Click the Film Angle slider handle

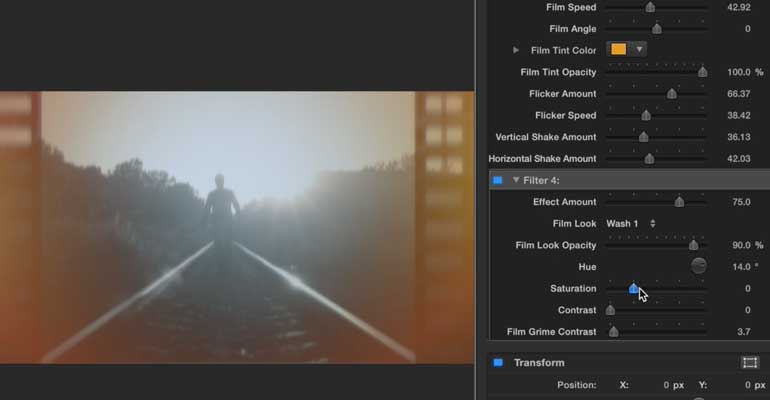point(657,29)
